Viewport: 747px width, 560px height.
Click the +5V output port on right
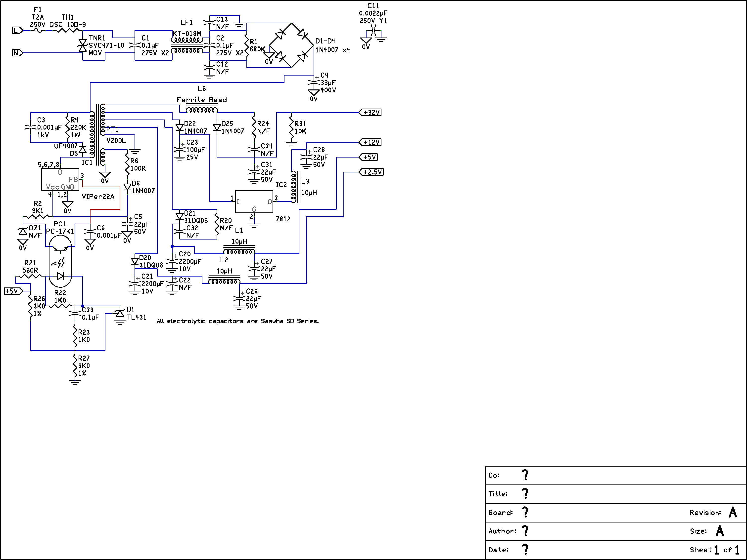click(368, 157)
